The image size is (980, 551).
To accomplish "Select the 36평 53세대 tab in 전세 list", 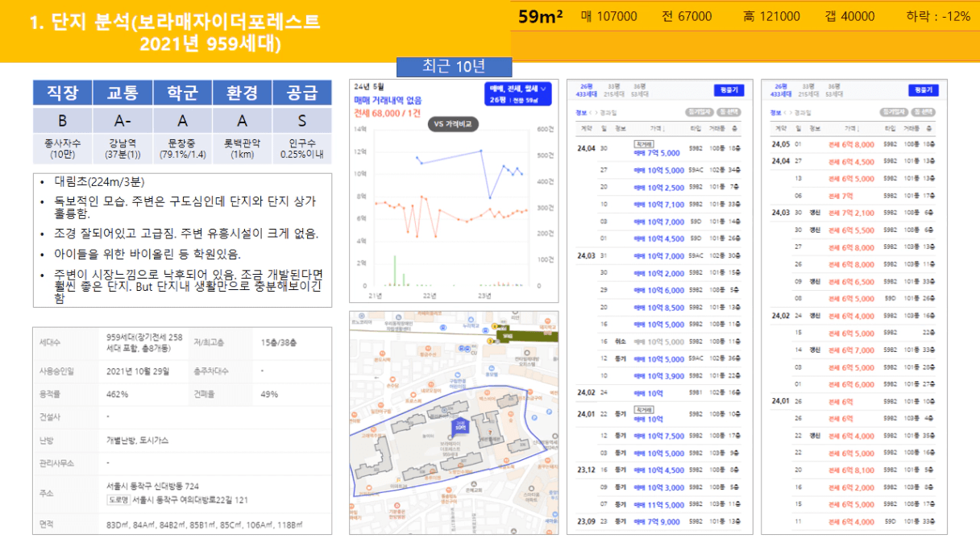I will pyautogui.click(x=834, y=90).
